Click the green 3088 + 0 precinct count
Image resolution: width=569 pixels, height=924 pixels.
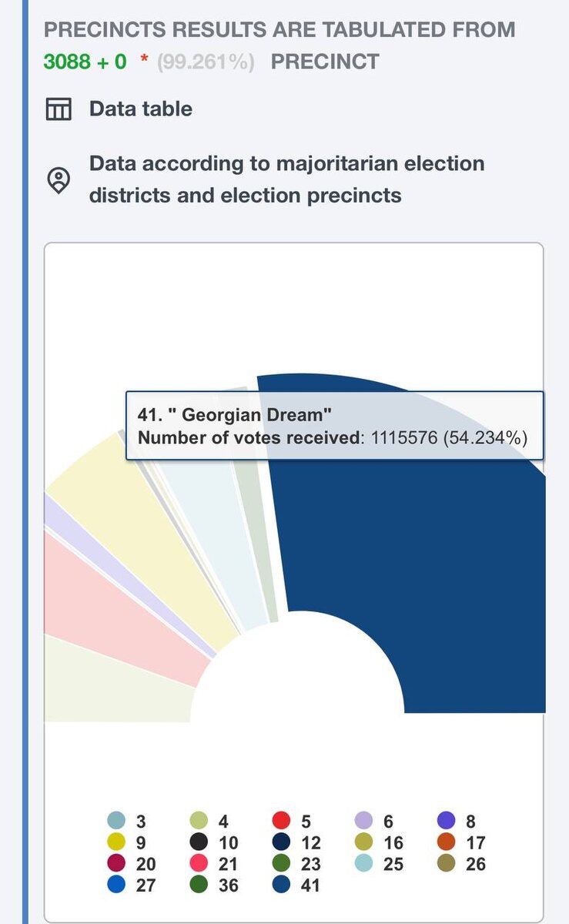click(x=85, y=62)
